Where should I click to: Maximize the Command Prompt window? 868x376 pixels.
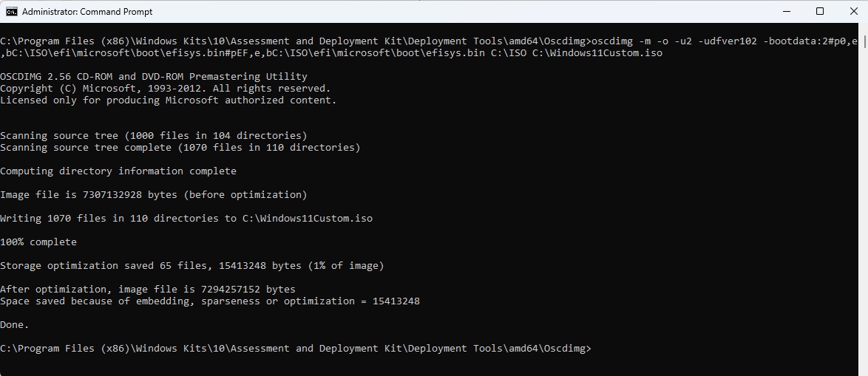click(x=820, y=11)
